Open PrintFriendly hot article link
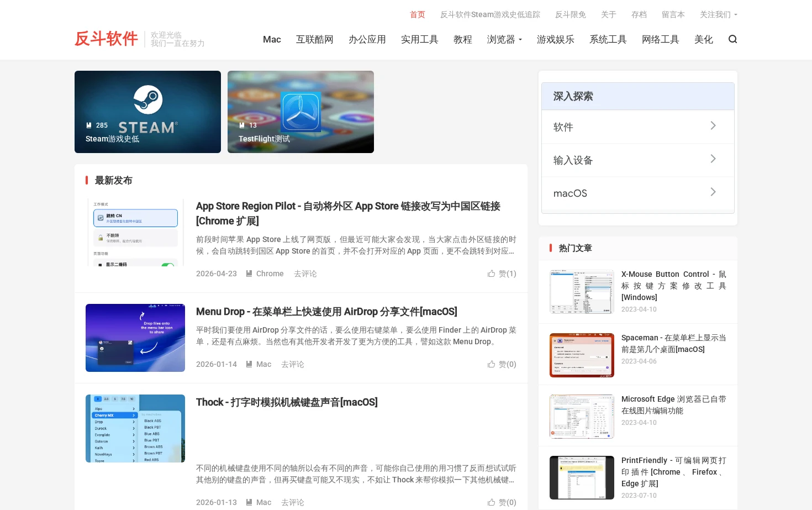812x510 pixels. pyautogui.click(x=674, y=472)
